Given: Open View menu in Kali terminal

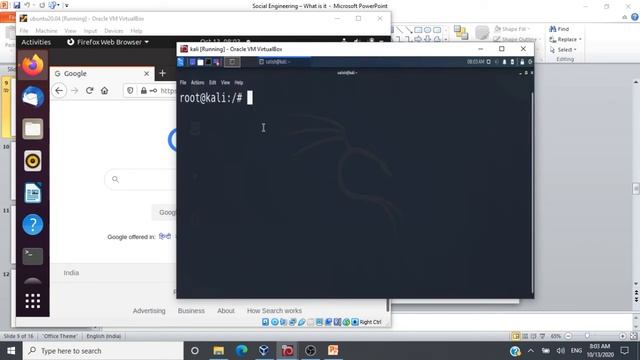Looking at the screenshot, I should point(225,82).
